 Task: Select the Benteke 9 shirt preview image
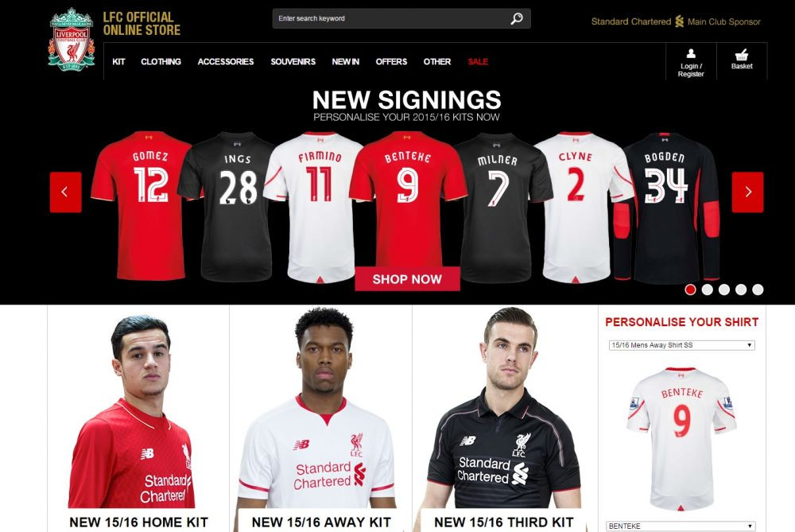click(681, 437)
